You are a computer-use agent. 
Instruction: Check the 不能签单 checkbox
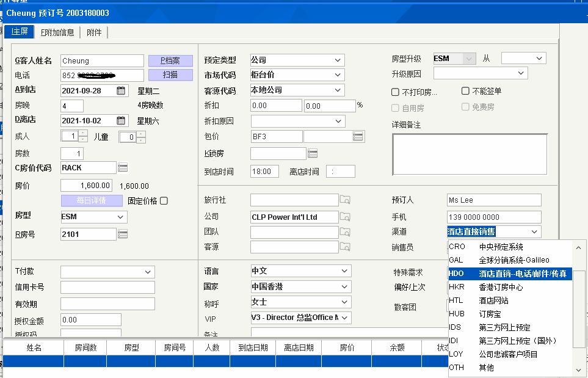click(466, 92)
